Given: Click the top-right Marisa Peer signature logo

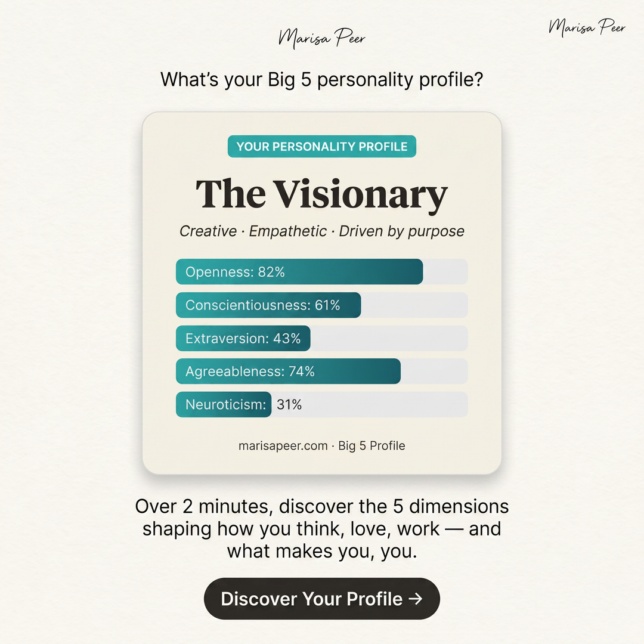Looking at the screenshot, I should click(587, 27).
